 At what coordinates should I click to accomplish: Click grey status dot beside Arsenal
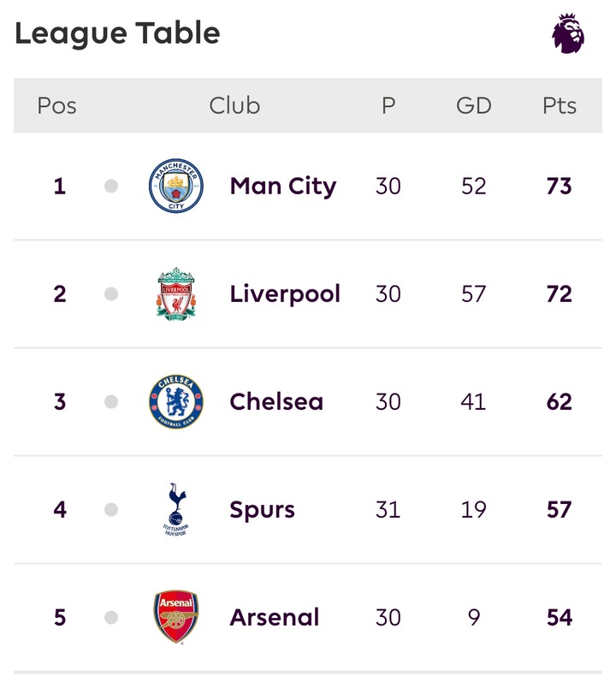(x=111, y=617)
